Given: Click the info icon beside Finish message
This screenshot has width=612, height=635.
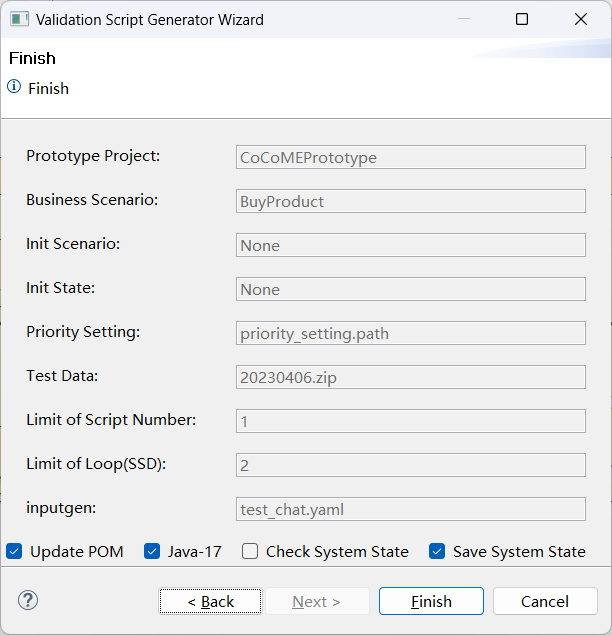Looking at the screenshot, I should click(x=14, y=87).
